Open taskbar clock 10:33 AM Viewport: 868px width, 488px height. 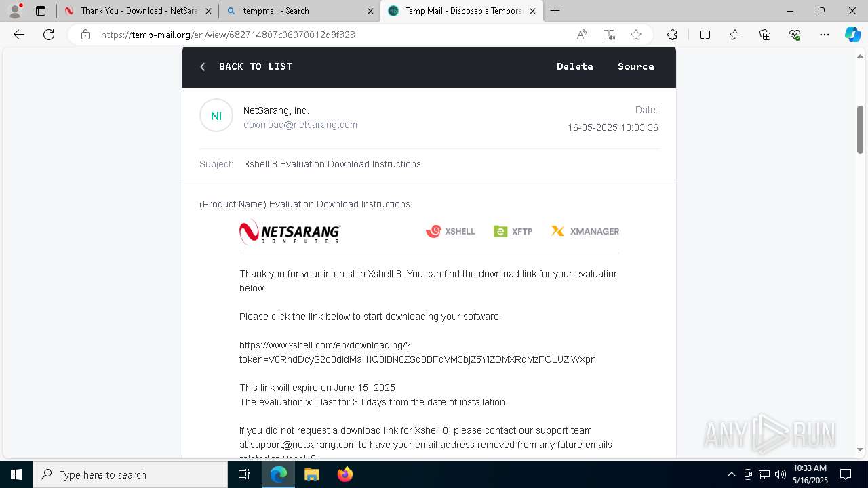pyautogui.click(x=810, y=474)
